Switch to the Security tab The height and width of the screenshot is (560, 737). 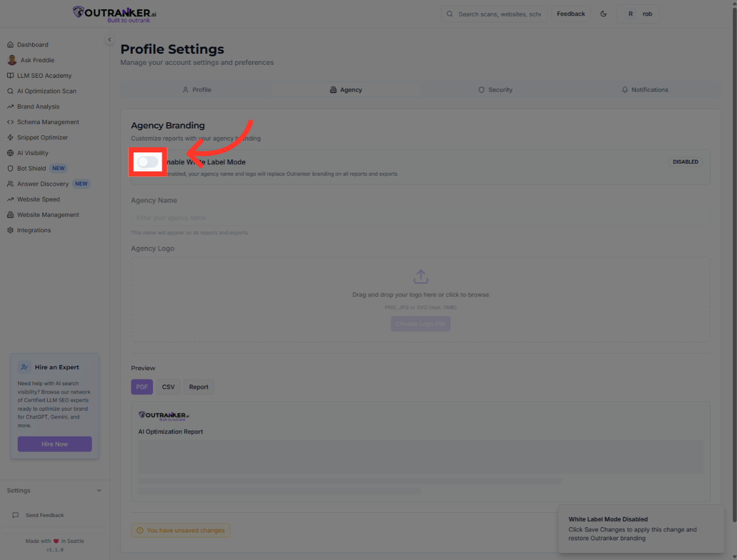pos(495,89)
